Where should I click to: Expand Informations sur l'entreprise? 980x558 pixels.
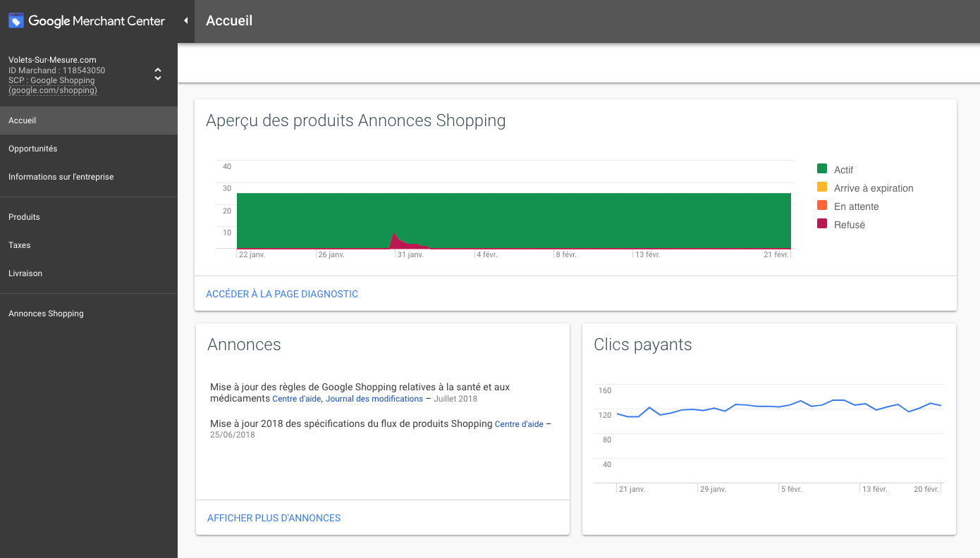click(61, 176)
